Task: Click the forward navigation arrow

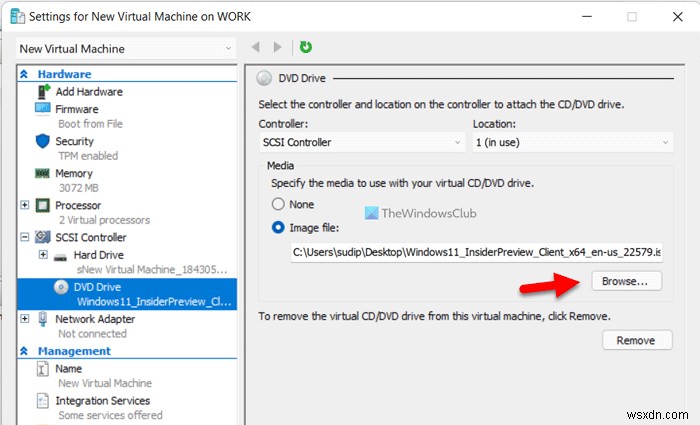Action: coord(278,47)
